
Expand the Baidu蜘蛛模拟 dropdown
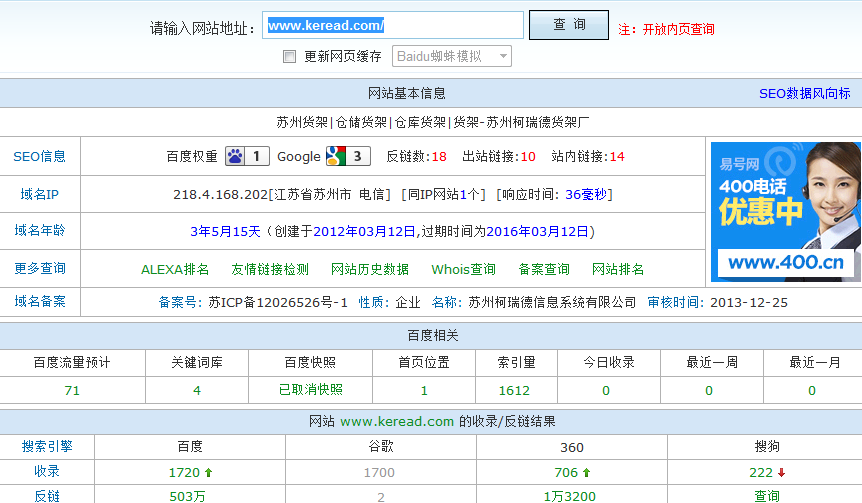click(x=452, y=57)
